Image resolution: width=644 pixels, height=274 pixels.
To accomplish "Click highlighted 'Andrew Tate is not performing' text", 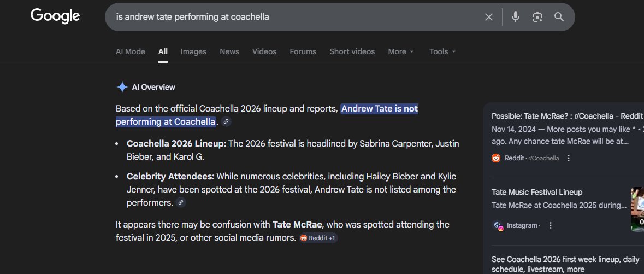I will pyautogui.click(x=267, y=115).
